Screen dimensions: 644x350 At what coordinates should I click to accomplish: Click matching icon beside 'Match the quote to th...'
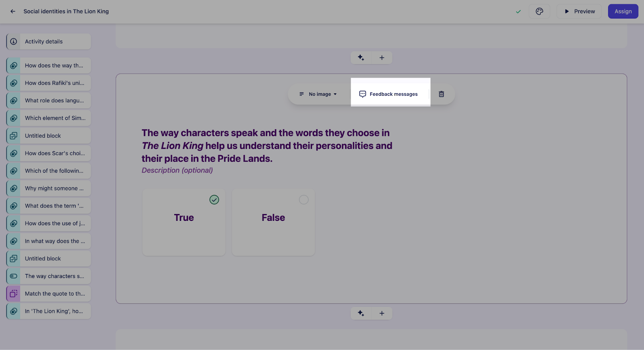point(14,294)
